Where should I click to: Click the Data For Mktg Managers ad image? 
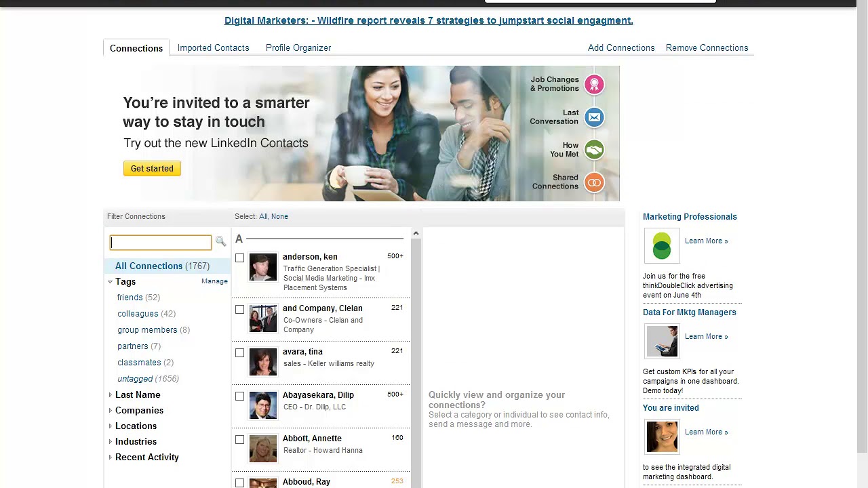662,341
